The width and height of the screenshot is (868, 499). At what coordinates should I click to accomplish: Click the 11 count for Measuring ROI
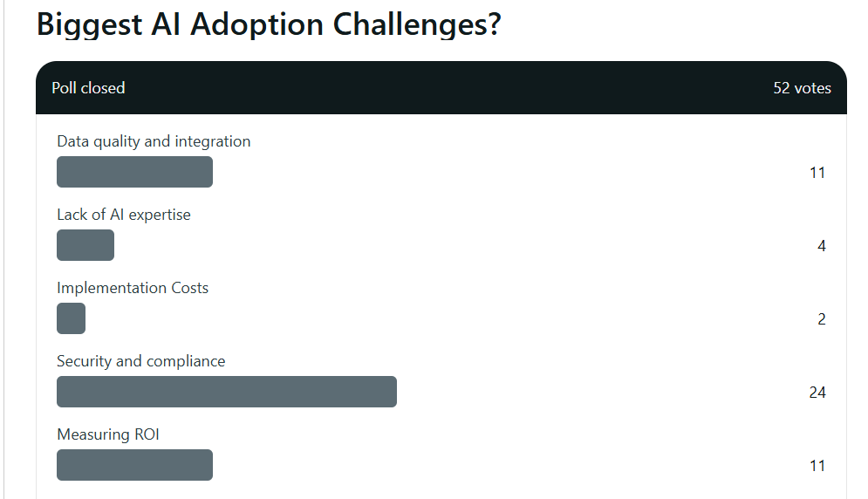(817, 466)
